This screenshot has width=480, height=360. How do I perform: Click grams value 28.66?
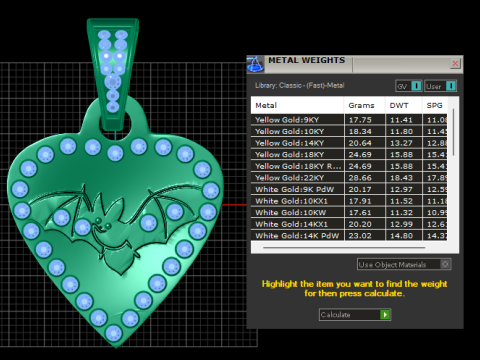tap(360, 178)
